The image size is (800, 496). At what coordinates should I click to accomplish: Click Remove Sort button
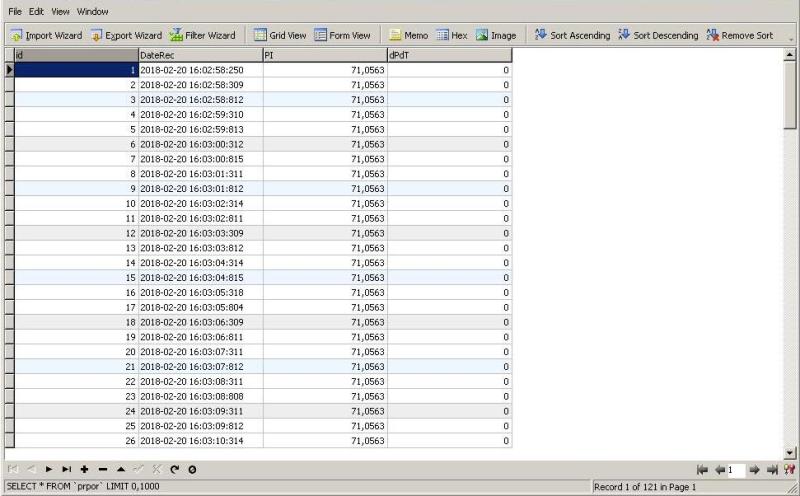tap(740, 35)
